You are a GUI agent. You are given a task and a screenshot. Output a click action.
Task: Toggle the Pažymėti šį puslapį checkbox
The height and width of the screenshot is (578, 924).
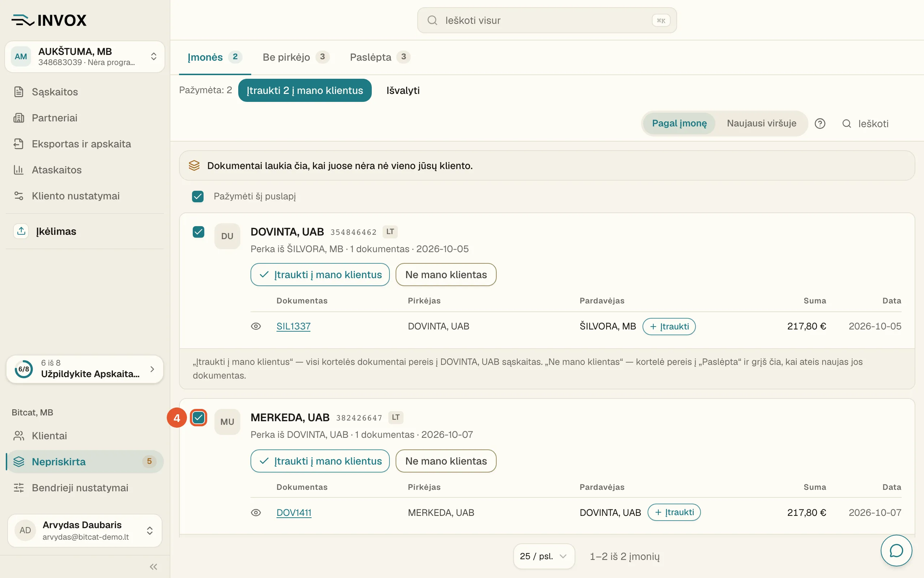(198, 197)
